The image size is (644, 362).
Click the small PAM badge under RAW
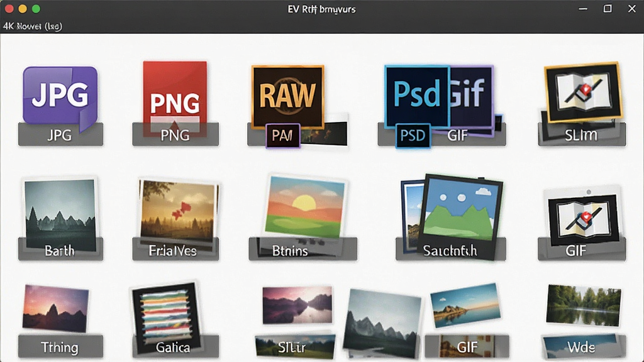(x=282, y=136)
